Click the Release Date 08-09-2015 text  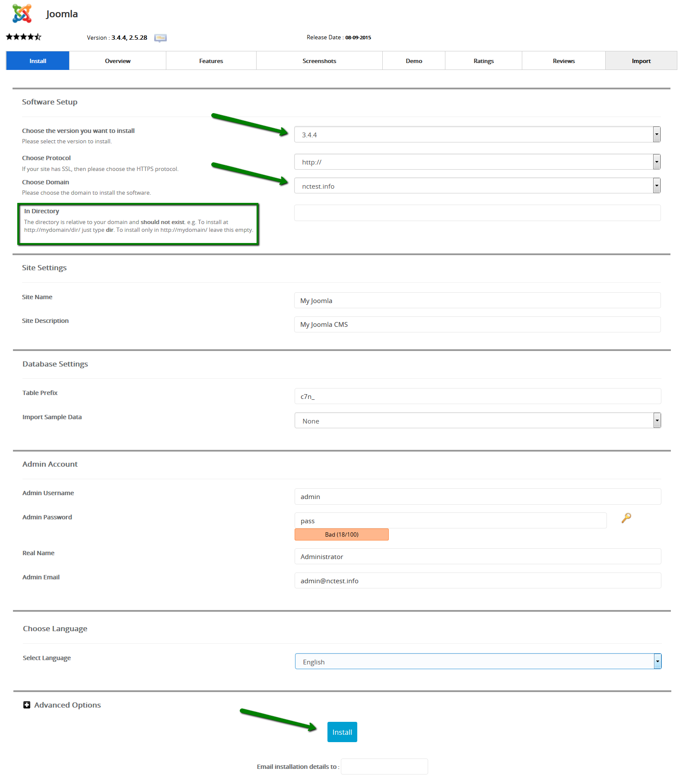coord(339,38)
